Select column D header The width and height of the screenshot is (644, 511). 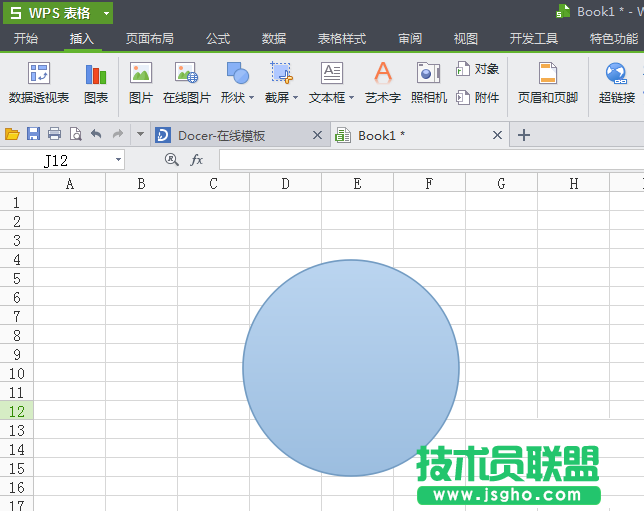coord(285,183)
